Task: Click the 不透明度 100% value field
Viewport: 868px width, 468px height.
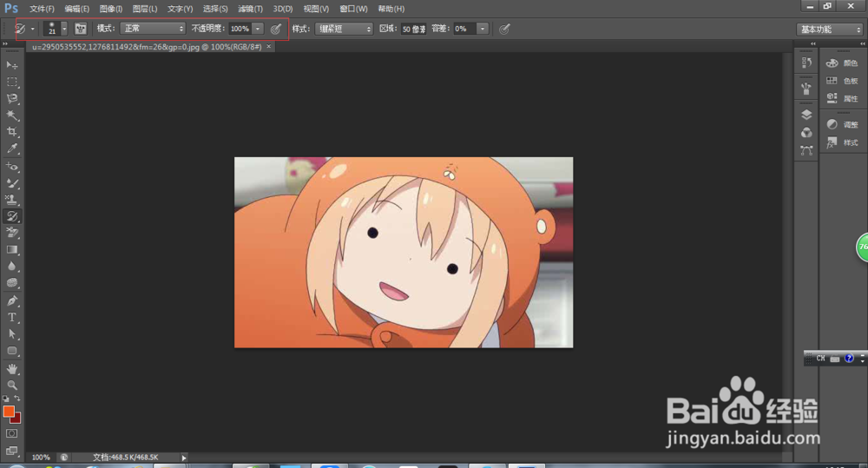Action: pos(240,29)
